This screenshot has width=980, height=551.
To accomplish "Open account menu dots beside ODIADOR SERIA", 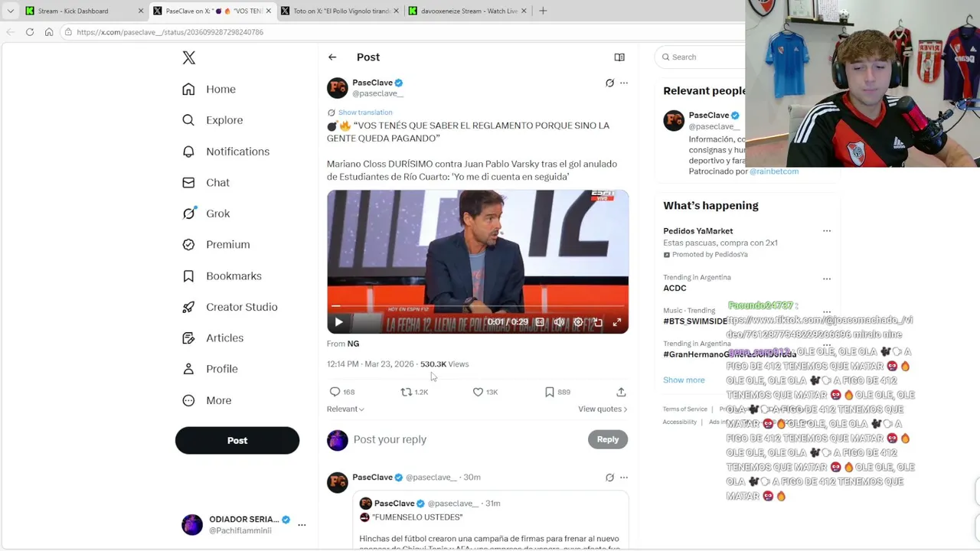I will coord(302,525).
